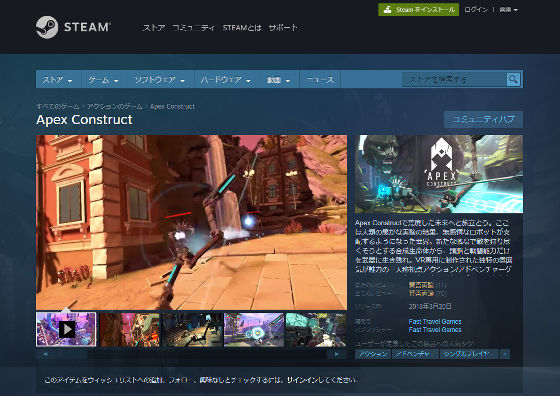The width and height of the screenshot is (560, 396).
Task: Follow the Apex Construct breadcrumb link
Action: tap(172, 106)
